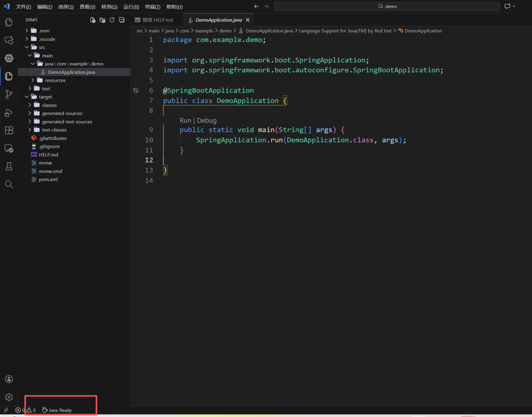Collapse all folders in explorer
The image size is (532, 417).
tap(122, 20)
